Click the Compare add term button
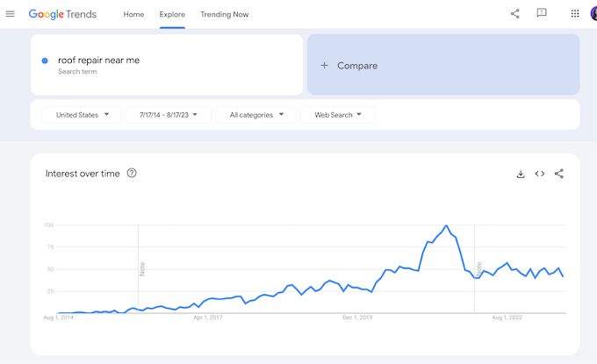Image resolution: width=597 pixels, height=364 pixels. (x=443, y=65)
